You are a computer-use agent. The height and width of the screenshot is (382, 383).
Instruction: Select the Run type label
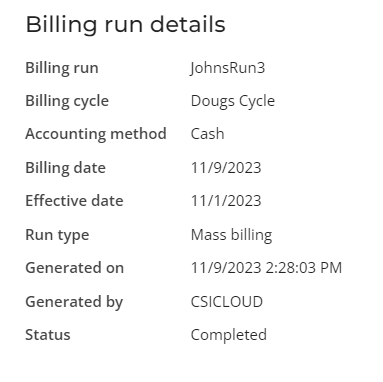tap(57, 235)
